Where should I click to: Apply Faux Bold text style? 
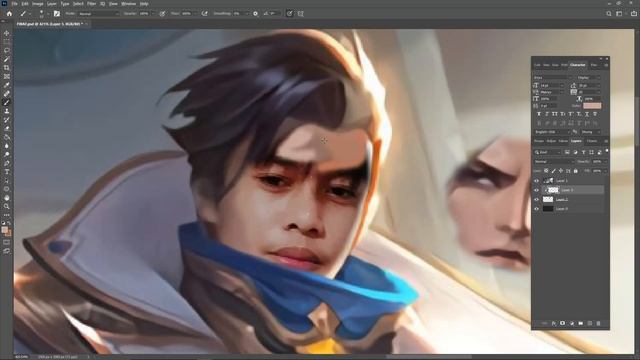(539, 114)
